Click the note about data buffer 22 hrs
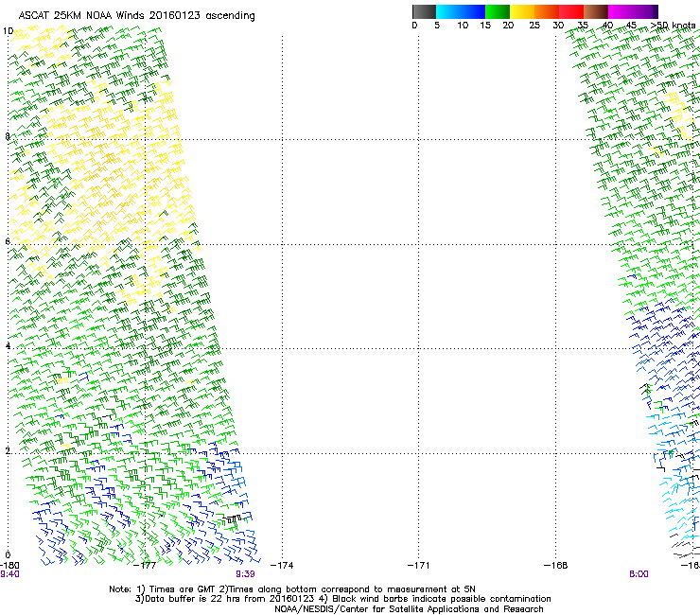Image resolution: width=700 pixels, height=615 pixels. 342,599
